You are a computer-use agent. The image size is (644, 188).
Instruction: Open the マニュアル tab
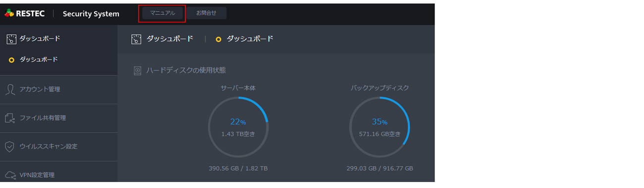tap(162, 13)
